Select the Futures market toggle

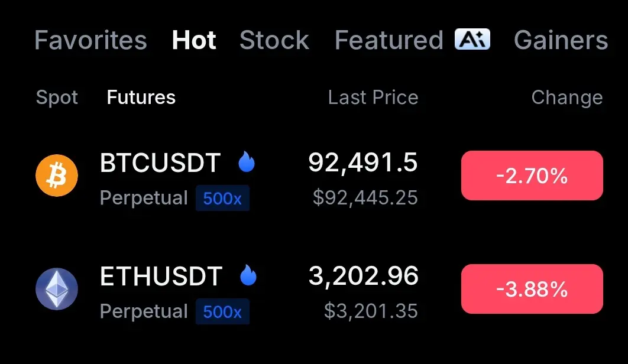coord(141,97)
